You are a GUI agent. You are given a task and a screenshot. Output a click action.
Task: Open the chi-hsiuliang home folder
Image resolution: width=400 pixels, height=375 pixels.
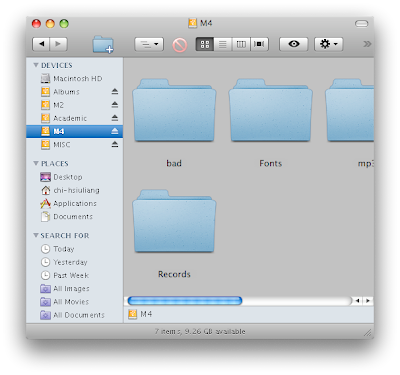tap(74, 190)
